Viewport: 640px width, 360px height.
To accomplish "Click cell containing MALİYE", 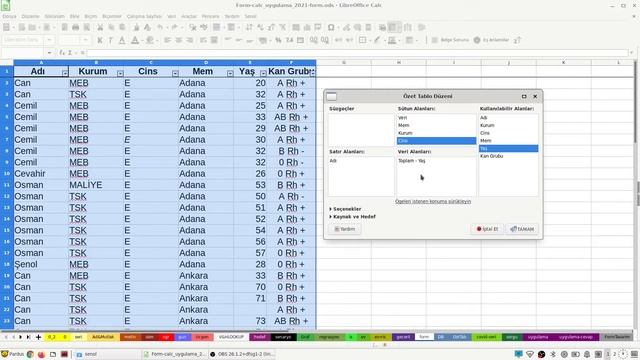I will 96,185.
